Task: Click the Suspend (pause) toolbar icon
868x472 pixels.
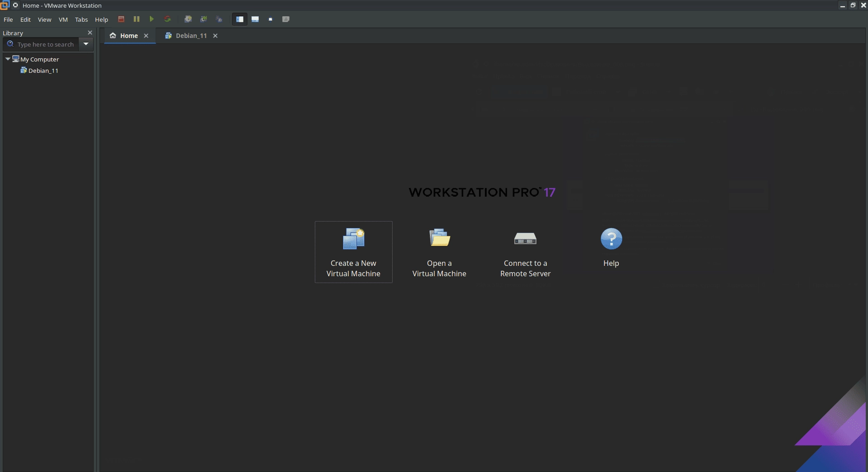Action: point(137,19)
